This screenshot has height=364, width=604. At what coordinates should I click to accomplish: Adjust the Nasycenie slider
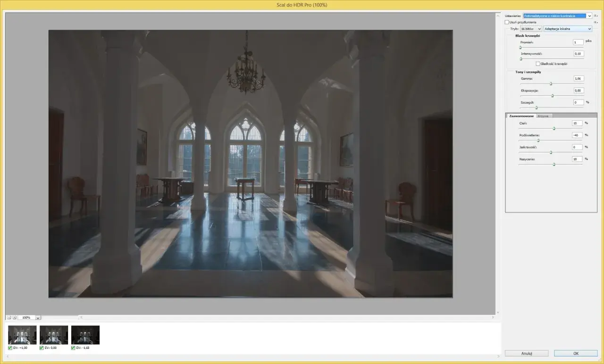pos(554,164)
